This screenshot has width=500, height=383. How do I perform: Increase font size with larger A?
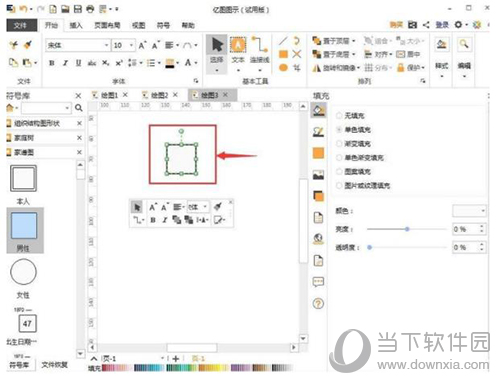pyautogui.click(x=142, y=45)
